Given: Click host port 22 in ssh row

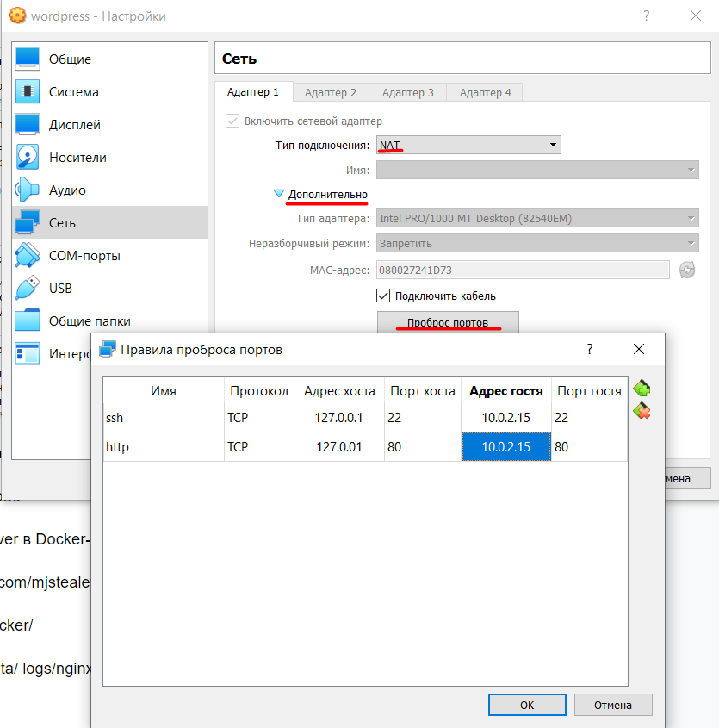Looking at the screenshot, I should coord(423,418).
